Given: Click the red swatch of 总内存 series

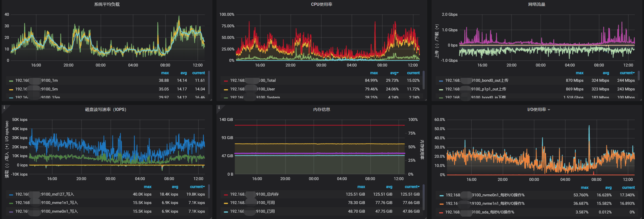Looking at the screenshot, I should [226, 195].
